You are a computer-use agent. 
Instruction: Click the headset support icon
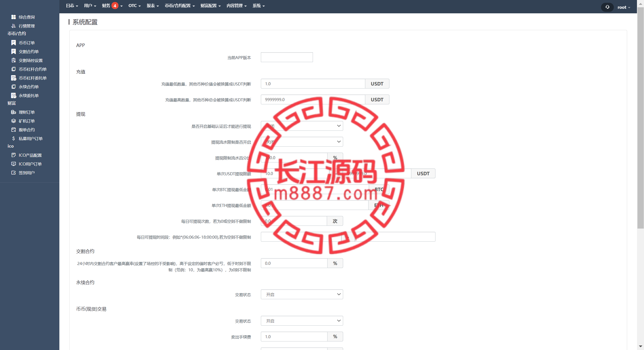pos(607,7)
